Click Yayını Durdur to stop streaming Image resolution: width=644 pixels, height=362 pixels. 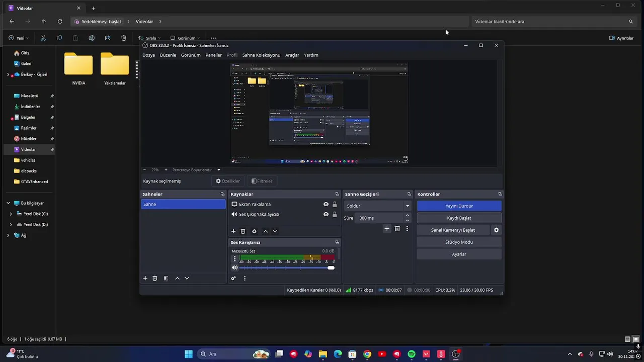click(x=459, y=206)
